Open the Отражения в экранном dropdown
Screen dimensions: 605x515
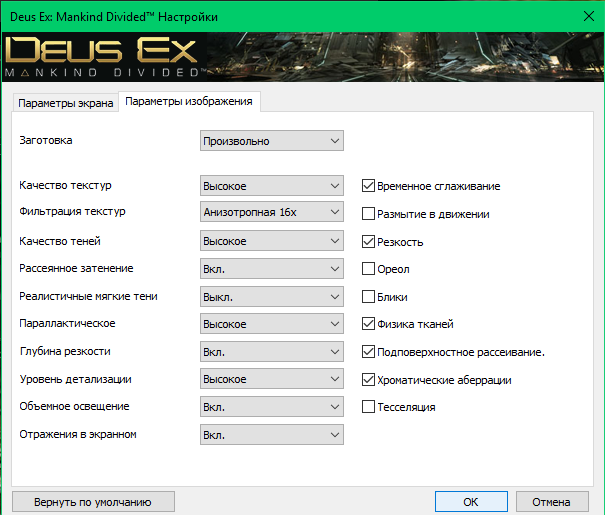(272, 435)
